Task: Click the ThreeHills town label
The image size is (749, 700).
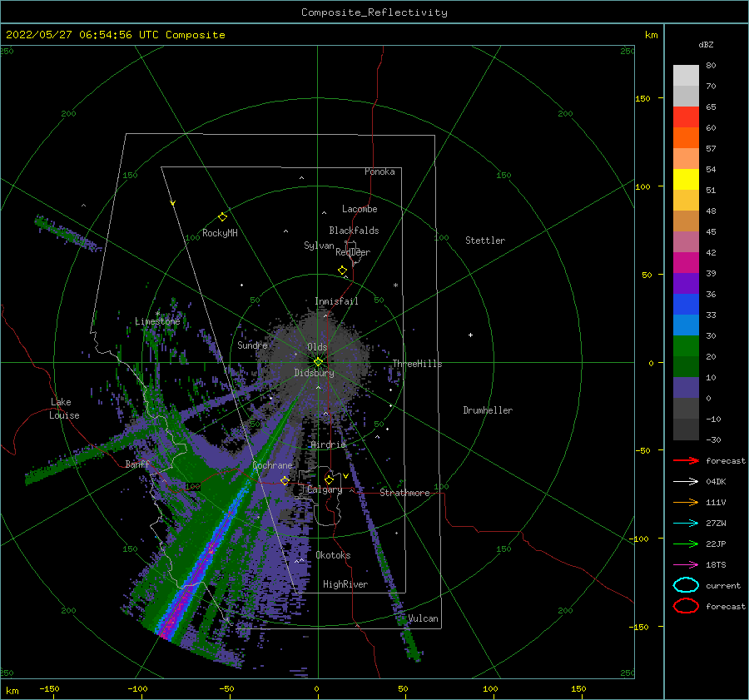Action: 417,364
